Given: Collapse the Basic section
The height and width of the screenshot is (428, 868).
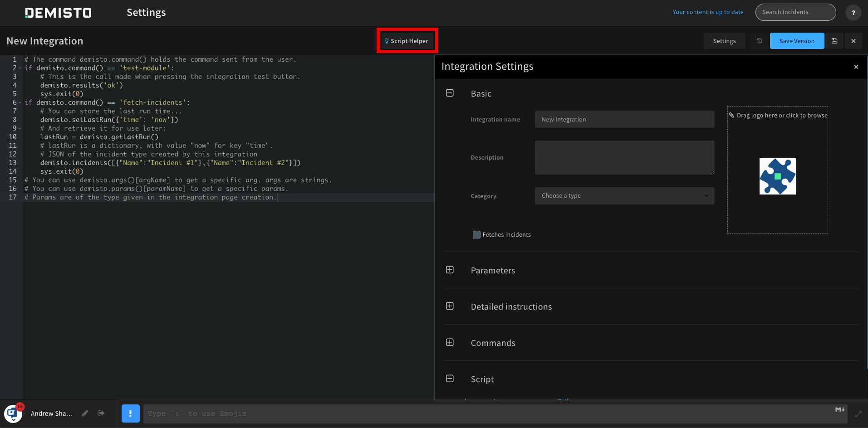Looking at the screenshot, I should (x=450, y=93).
